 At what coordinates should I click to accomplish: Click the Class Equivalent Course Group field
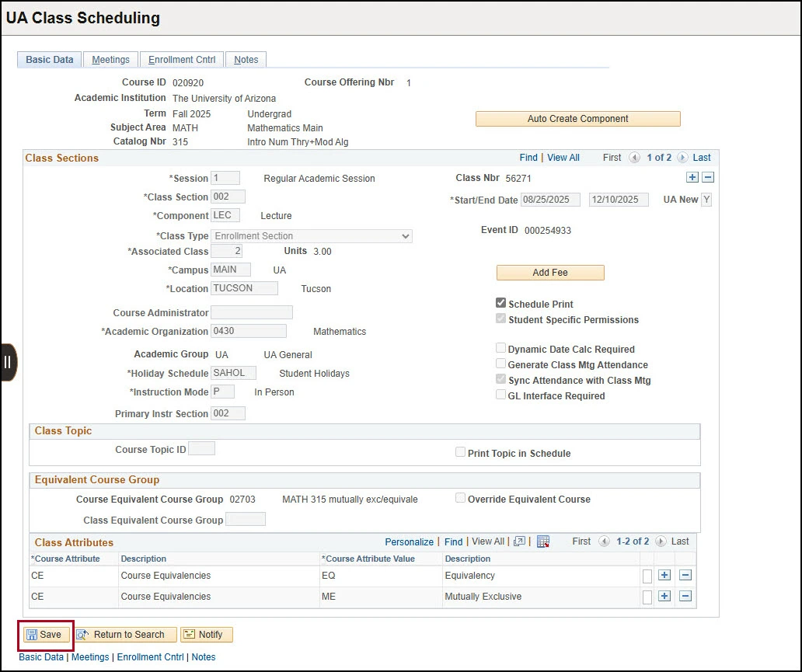tap(246, 519)
